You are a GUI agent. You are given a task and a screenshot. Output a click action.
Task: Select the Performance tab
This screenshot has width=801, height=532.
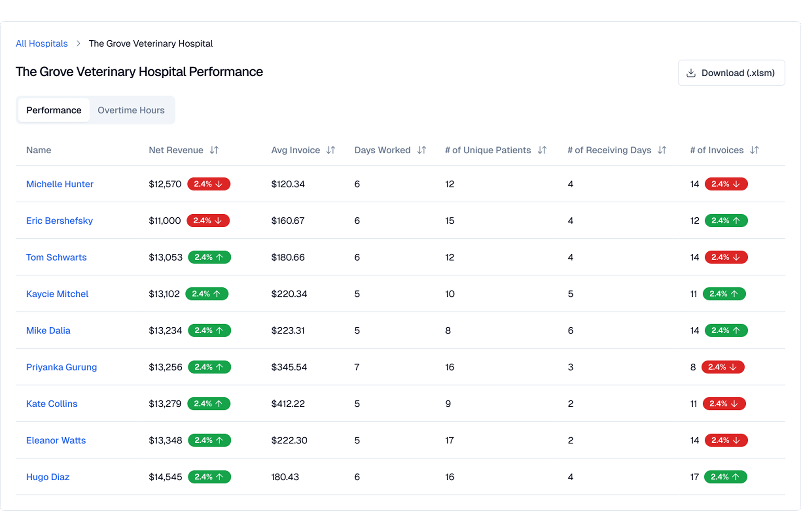(x=54, y=110)
